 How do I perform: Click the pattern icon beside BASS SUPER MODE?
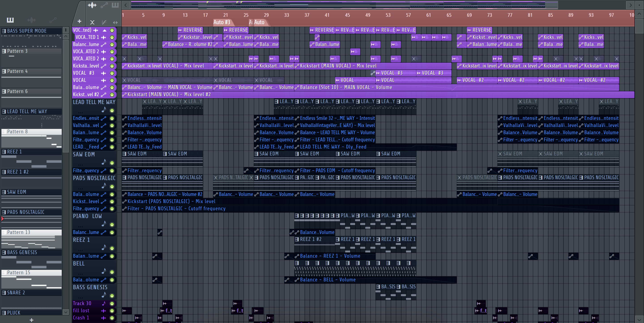click(4, 31)
